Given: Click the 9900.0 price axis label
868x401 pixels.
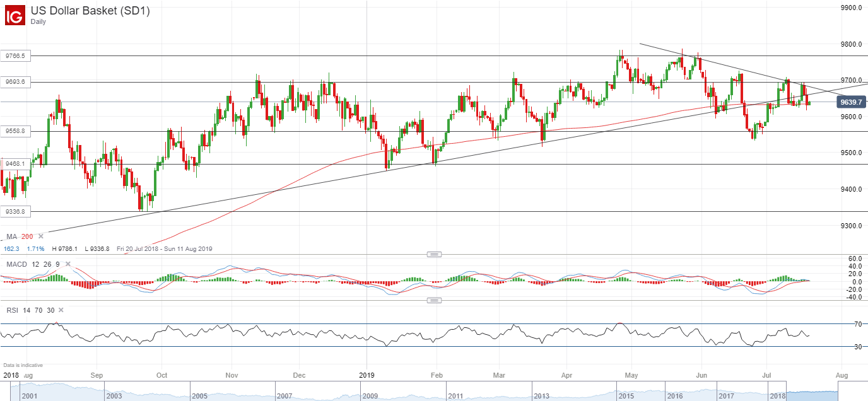Looking at the screenshot, I should click(852, 8).
